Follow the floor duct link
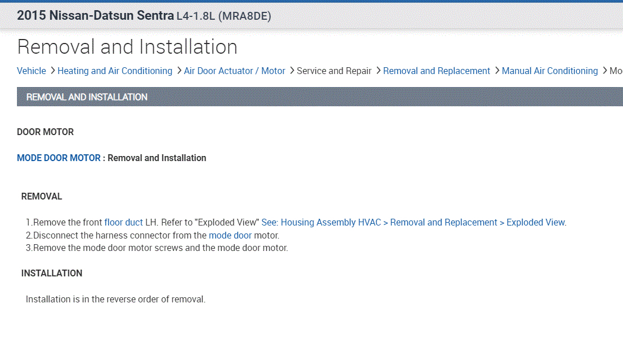Image resolution: width=623 pixels, height=364 pixels. tap(124, 222)
